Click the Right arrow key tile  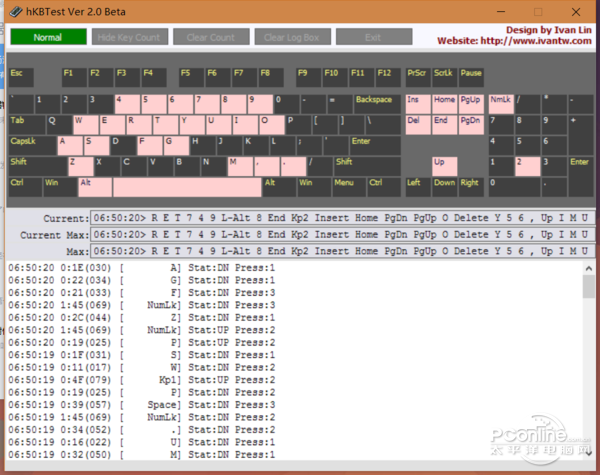coord(471,187)
